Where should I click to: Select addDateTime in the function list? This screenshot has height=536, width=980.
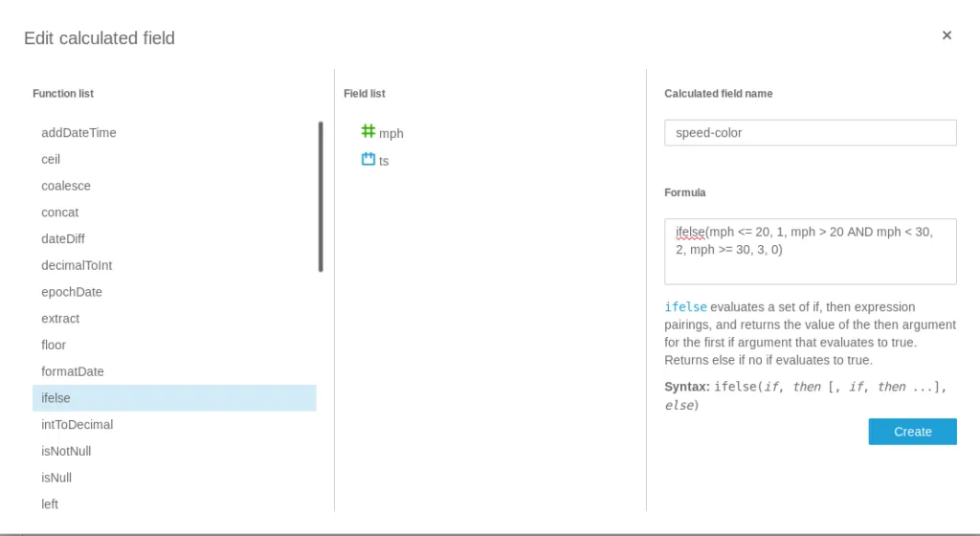(78, 133)
